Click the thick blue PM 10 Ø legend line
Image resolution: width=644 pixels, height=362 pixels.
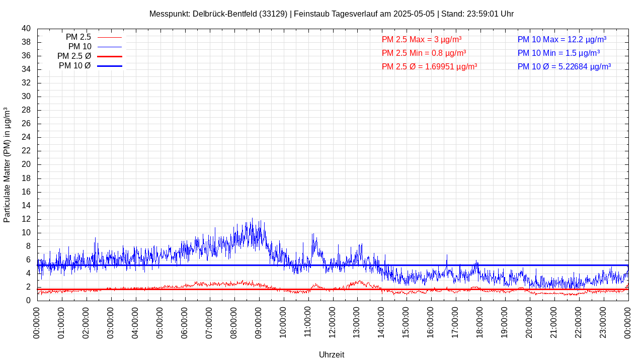[110, 66]
